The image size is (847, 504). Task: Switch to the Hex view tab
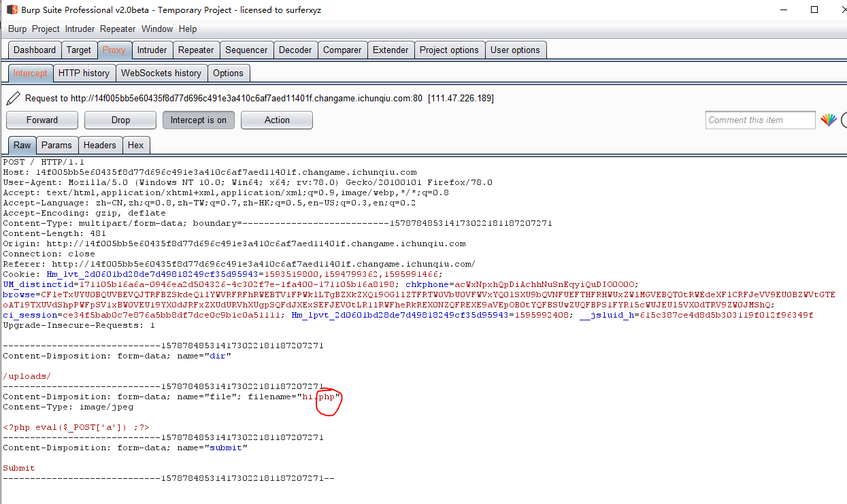click(136, 145)
